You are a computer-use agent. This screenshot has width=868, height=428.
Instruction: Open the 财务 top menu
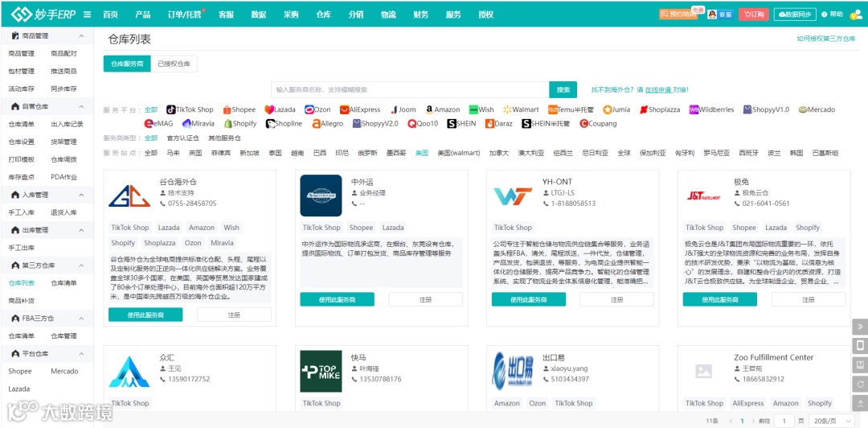coord(420,14)
